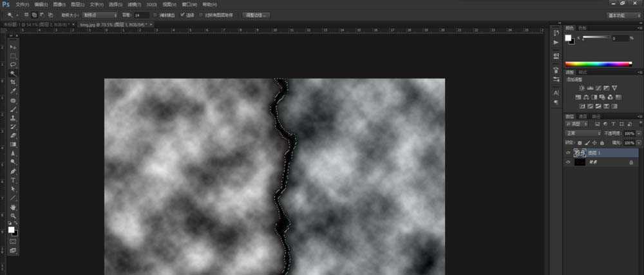
Task: Select the Horizontal Type tool
Action: (13, 180)
